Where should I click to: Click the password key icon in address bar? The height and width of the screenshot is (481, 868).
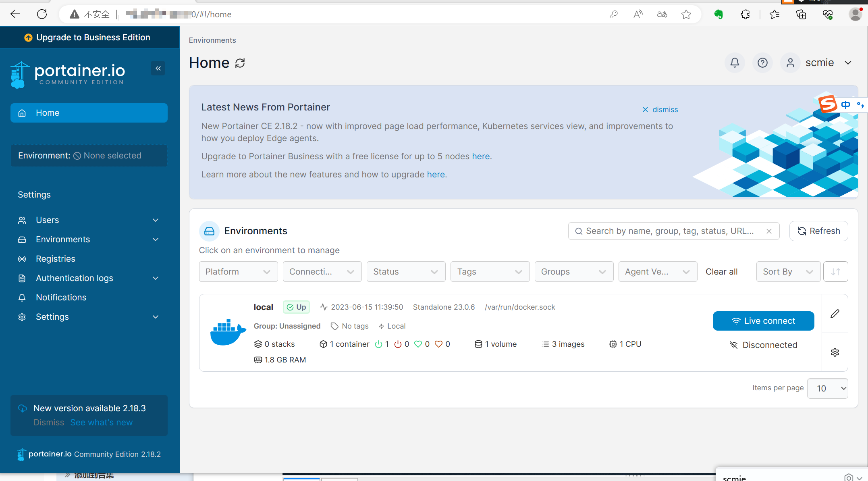[614, 15]
